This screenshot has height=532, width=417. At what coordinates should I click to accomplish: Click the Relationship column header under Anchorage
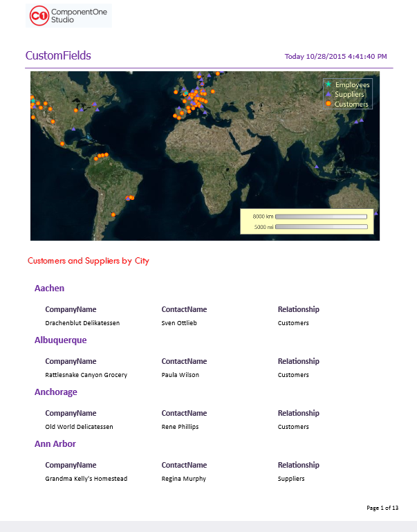(298, 413)
